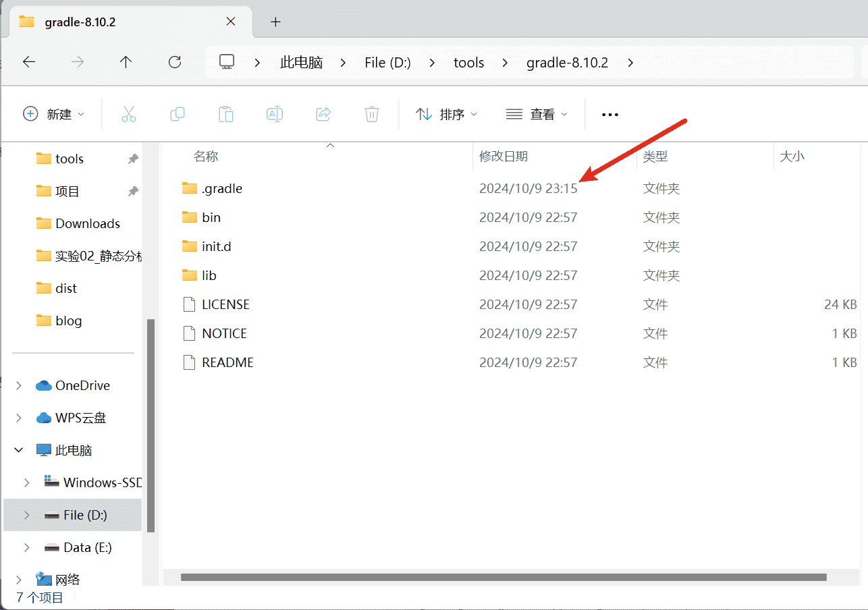Click the tools breadcrumb in address bar
The width and height of the screenshot is (868, 610).
[468, 63]
